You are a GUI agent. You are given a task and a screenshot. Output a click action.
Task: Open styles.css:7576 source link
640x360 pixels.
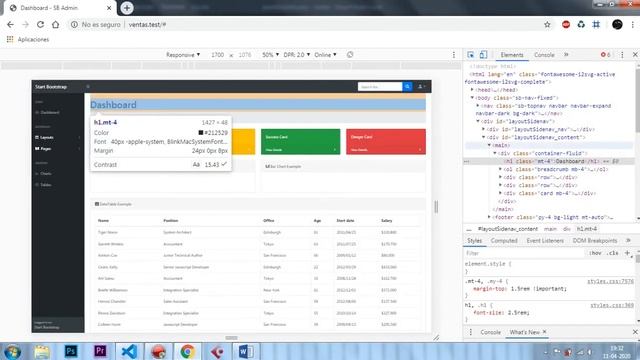pyautogui.click(x=610, y=281)
